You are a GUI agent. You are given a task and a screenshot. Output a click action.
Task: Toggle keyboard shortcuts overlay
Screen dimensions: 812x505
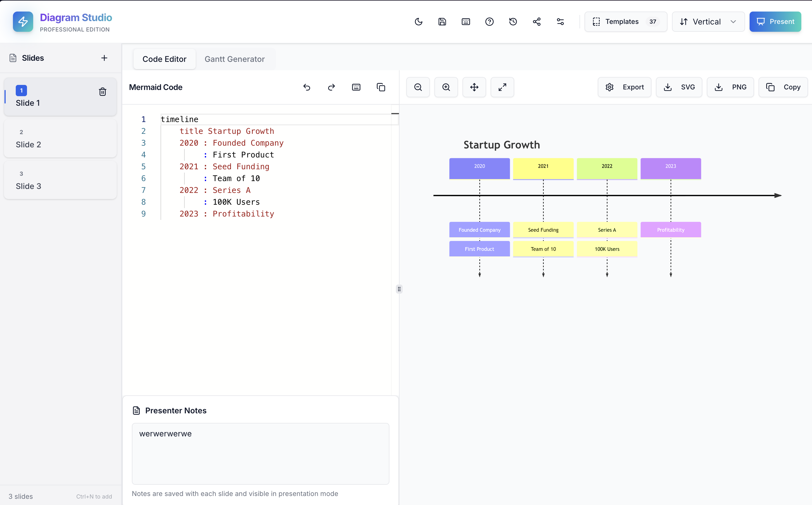click(x=465, y=21)
